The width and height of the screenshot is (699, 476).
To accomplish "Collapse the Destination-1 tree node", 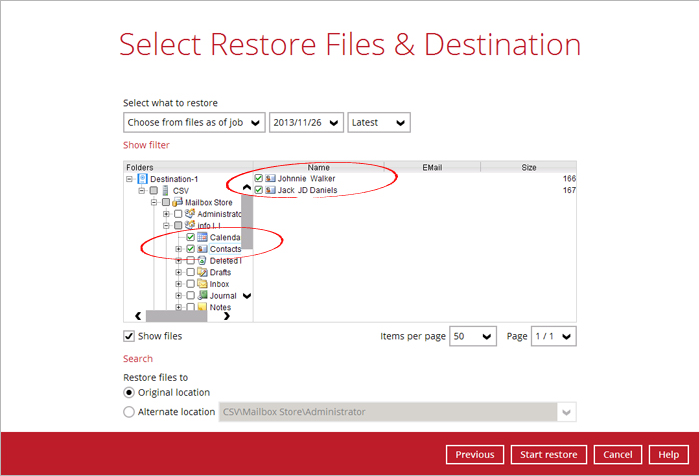I will (x=130, y=179).
